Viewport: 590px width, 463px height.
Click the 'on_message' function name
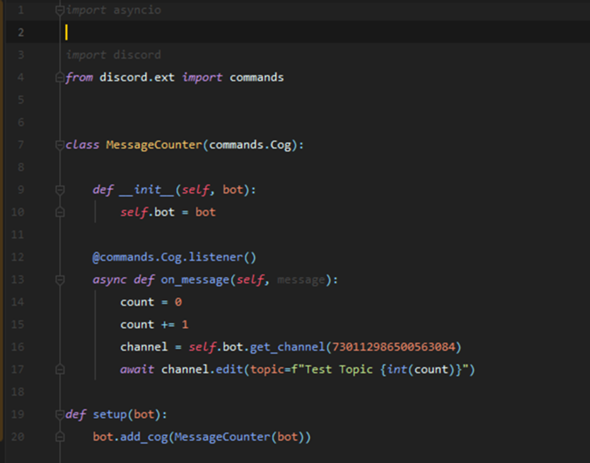tap(195, 280)
